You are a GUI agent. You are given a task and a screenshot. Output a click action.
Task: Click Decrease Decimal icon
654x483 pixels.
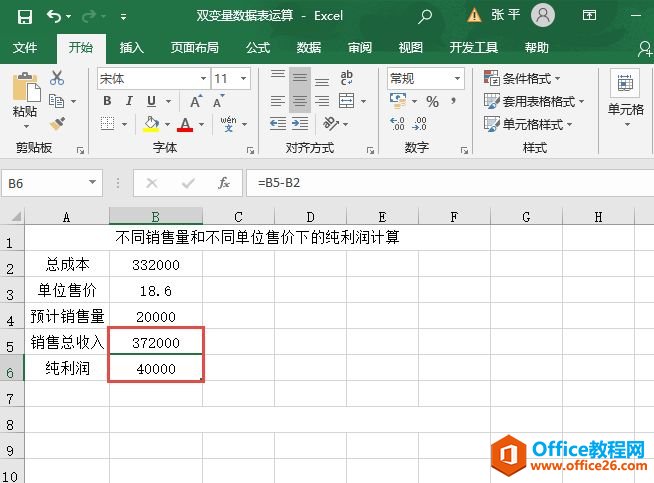[419, 123]
